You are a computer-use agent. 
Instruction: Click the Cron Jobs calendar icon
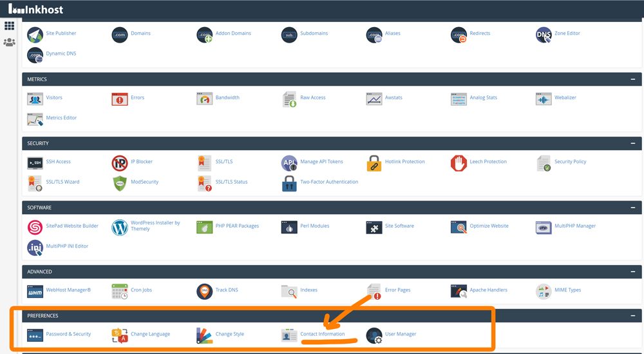(120, 291)
